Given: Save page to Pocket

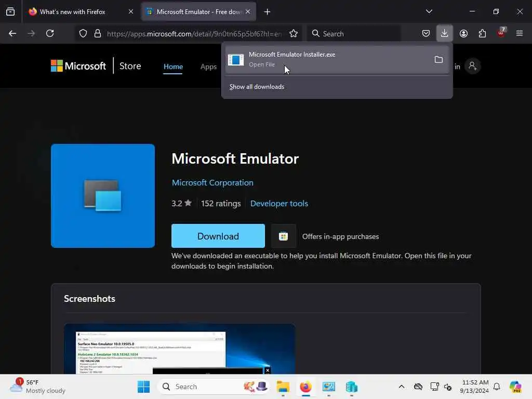Looking at the screenshot, I should point(426,33).
